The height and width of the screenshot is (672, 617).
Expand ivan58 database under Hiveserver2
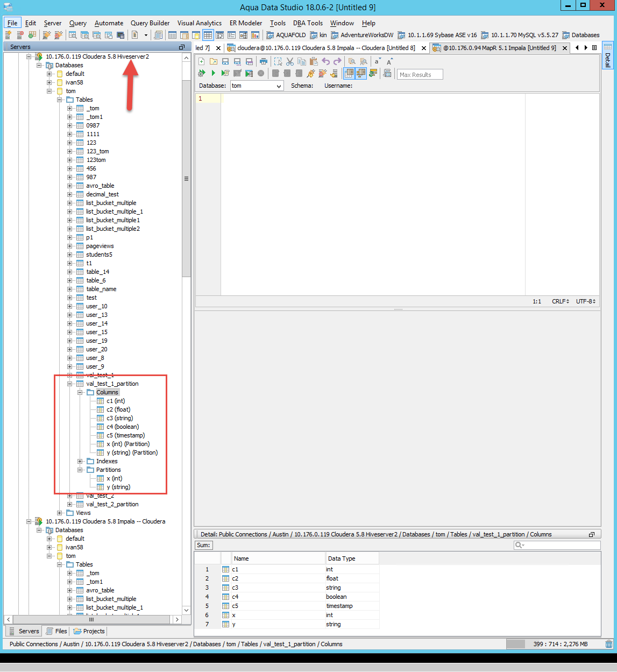tap(49, 82)
